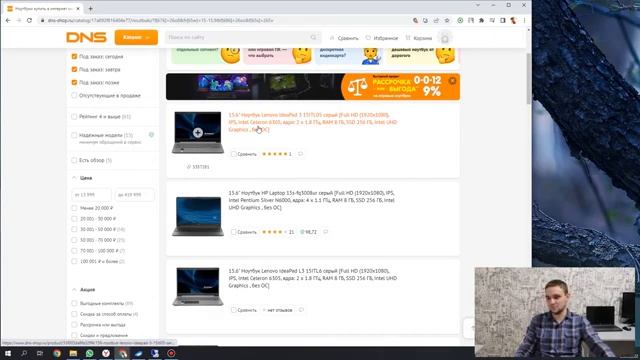Viewport: 640px width, 360px height.
Task: Click the green info icon beside Надёжные модели
Action: [151, 135]
